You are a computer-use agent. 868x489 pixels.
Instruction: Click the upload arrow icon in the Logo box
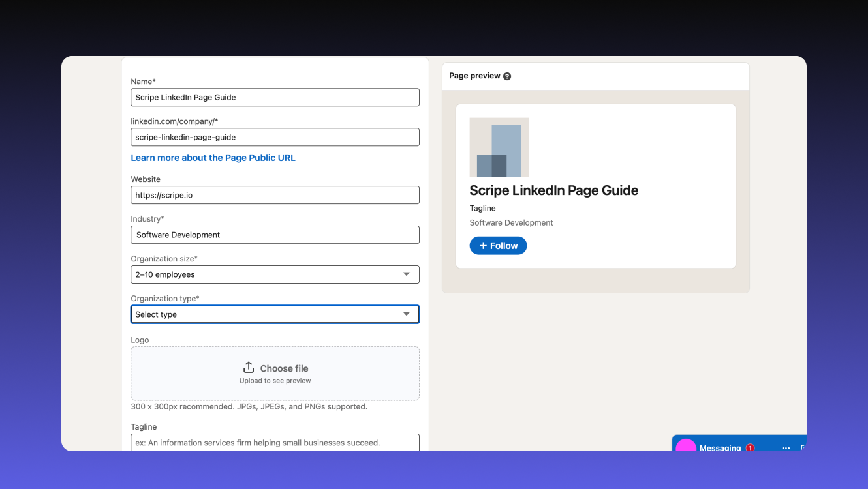tap(249, 368)
